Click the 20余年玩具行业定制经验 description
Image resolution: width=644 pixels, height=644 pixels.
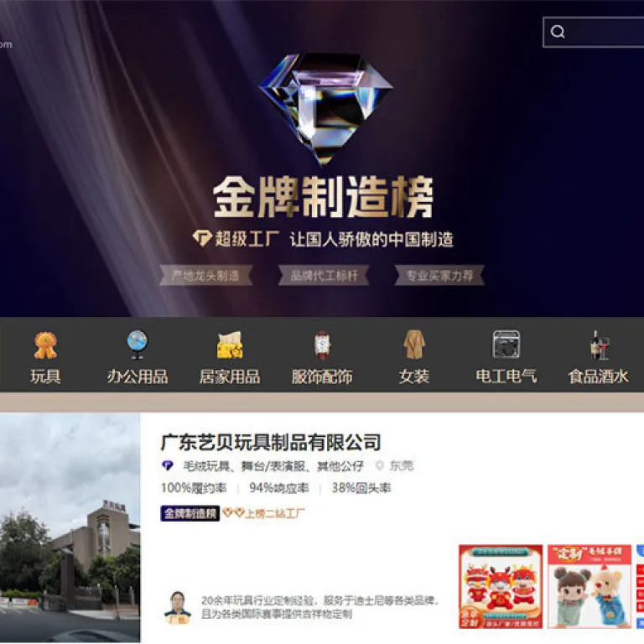pos(319,607)
